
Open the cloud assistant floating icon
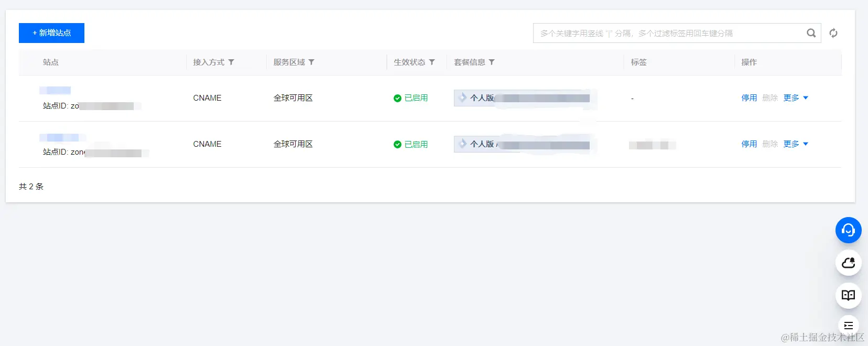[x=848, y=263]
